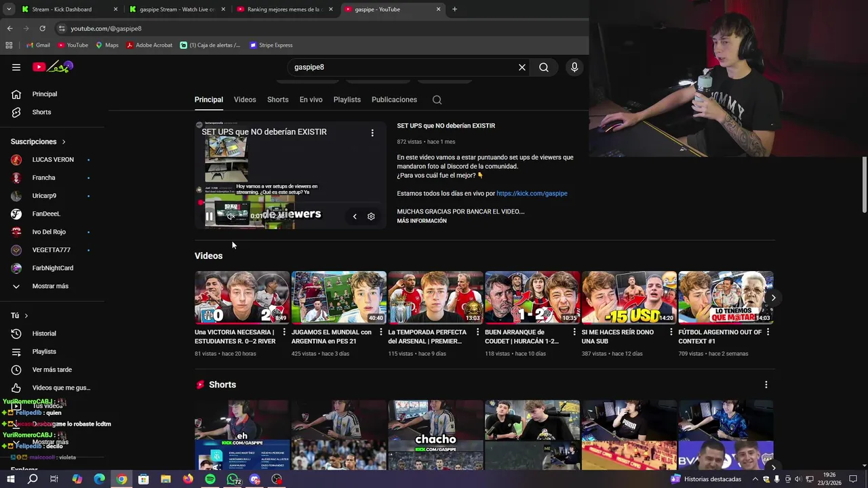Expand description with MÁS INFORMACIÓN
The height and width of the screenshot is (488, 868).
tap(422, 221)
